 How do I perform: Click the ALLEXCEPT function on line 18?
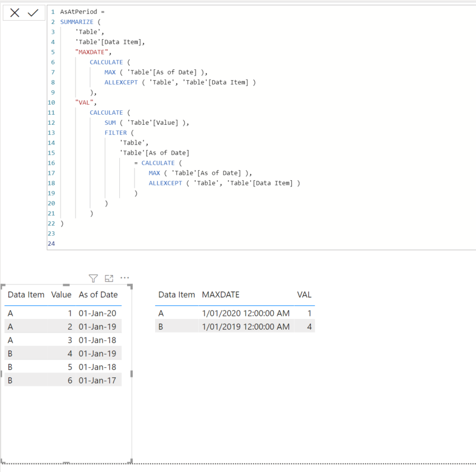pyautogui.click(x=165, y=183)
